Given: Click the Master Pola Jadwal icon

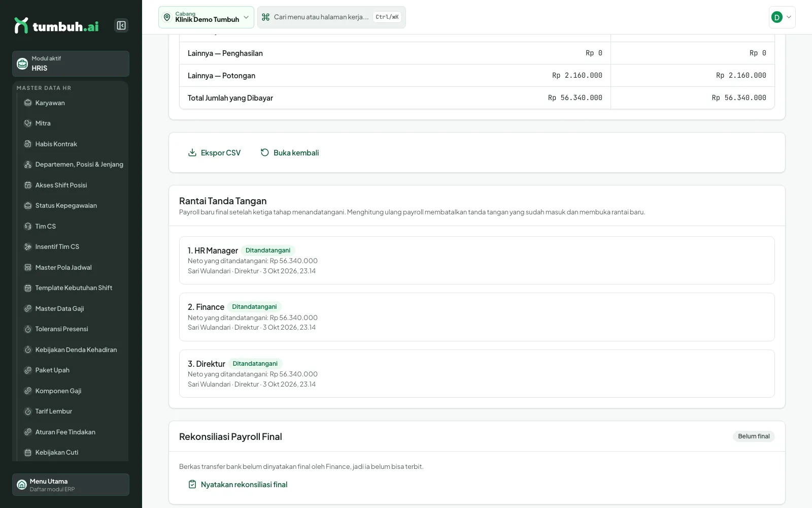Looking at the screenshot, I should tap(28, 267).
